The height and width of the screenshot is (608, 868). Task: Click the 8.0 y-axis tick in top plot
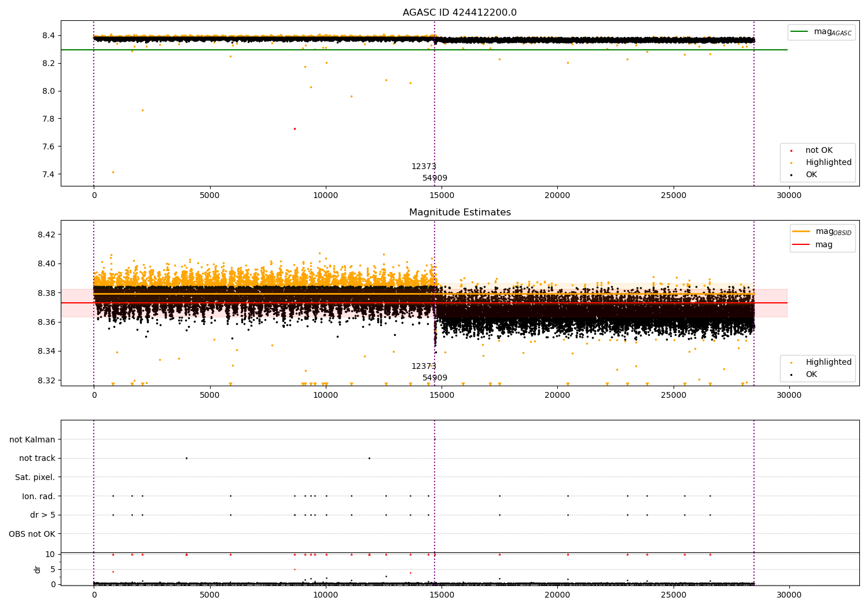coord(49,91)
